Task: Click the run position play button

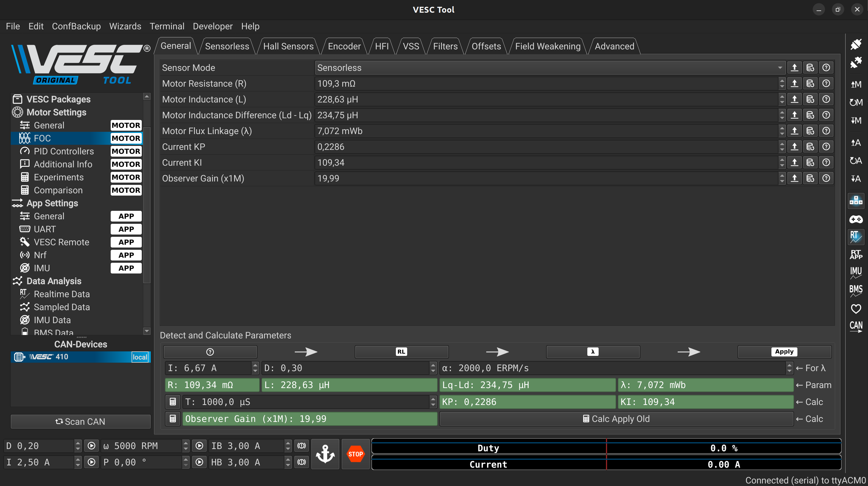Action: click(199, 462)
